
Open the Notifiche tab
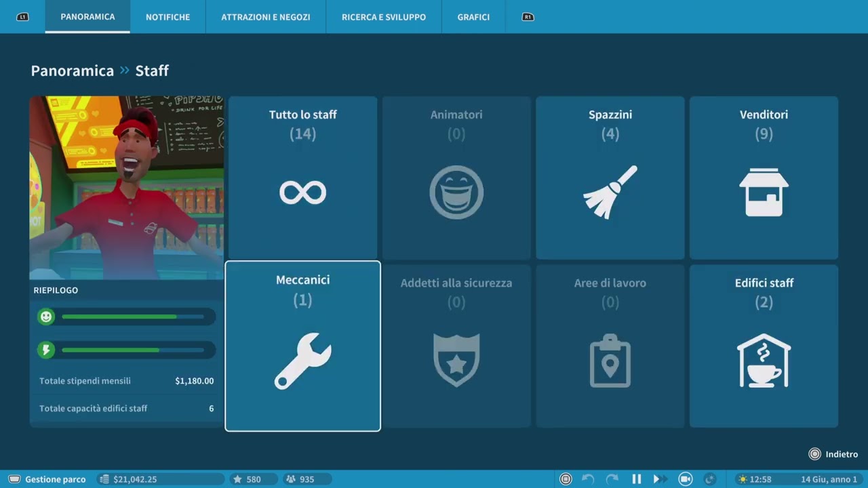coord(167,17)
